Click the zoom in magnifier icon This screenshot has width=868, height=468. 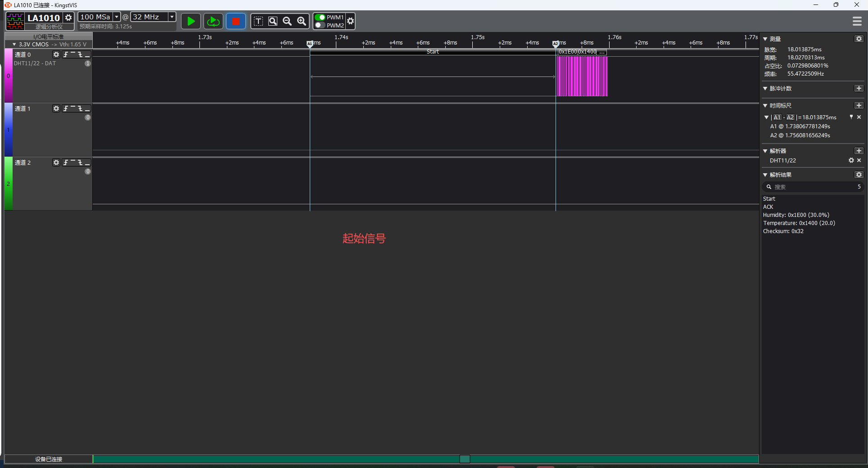pyautogui.click(x=302, y=21)
